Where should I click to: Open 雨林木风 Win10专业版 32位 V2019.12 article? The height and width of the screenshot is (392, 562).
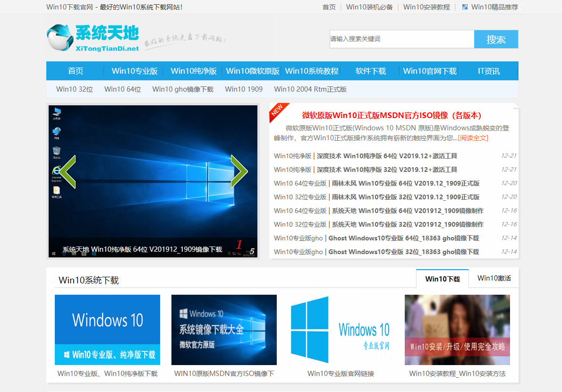[406, 197]
